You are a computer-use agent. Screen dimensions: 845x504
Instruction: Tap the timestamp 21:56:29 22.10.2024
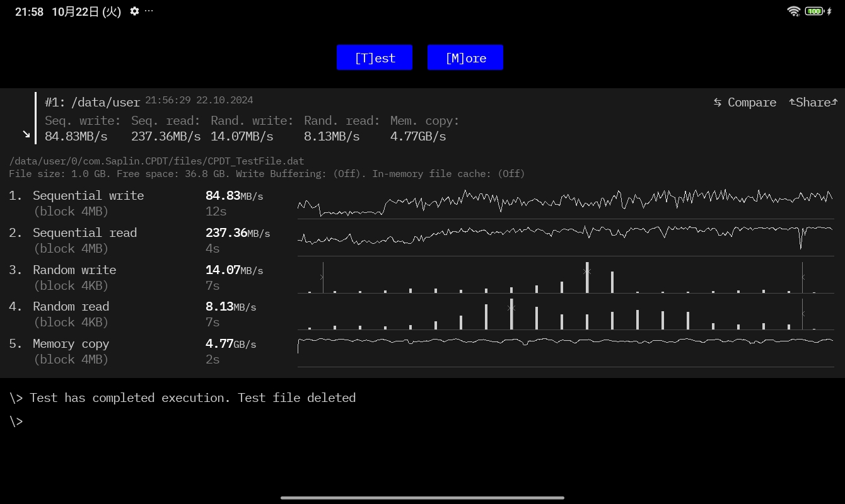coord(199,100)
